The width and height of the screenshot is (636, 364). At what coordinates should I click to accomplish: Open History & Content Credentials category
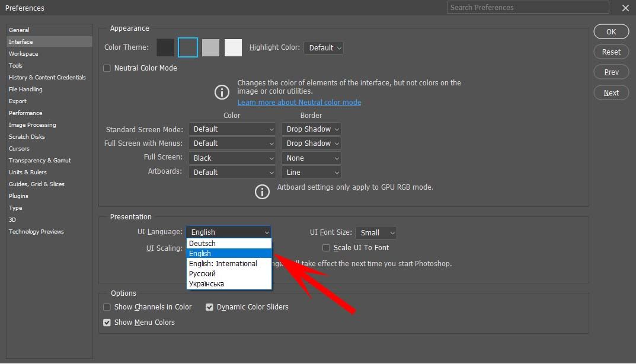click(49, 78)
